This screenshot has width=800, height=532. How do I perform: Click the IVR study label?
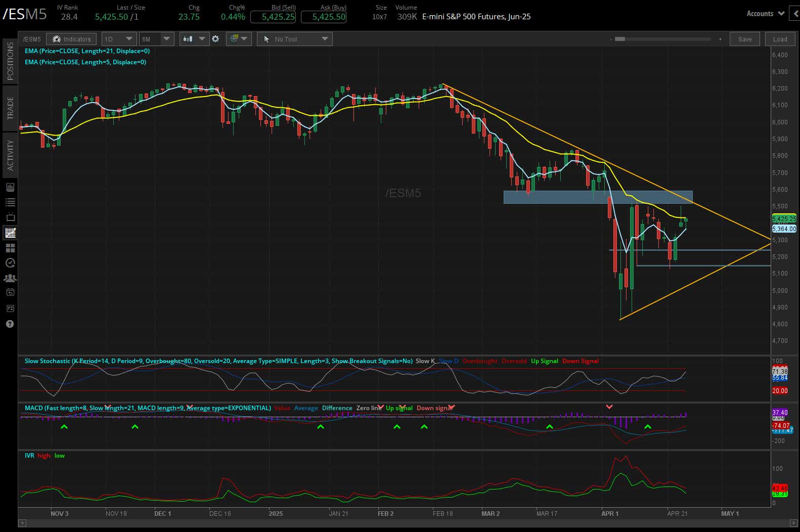30,456
